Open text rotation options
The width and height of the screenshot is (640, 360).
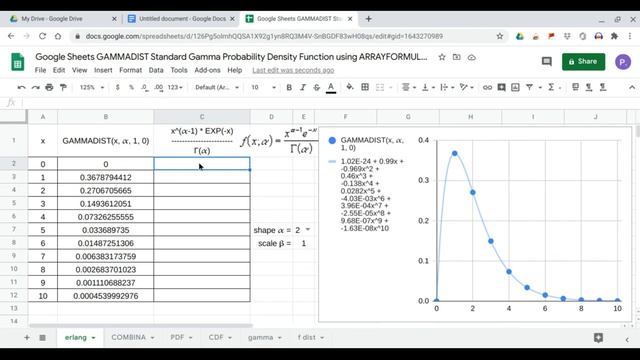tap(466, 87)
